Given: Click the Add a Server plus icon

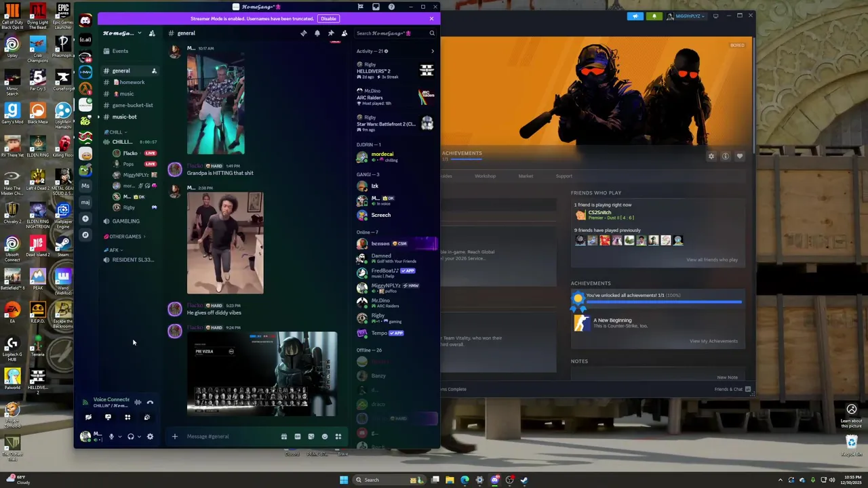Looking at the screenshot, I should tap(85, 218).
